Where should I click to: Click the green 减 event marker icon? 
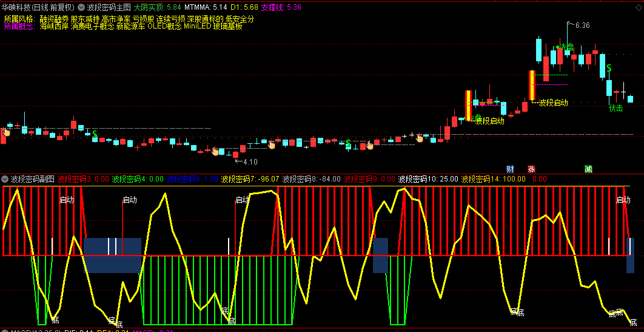point(589,169)
